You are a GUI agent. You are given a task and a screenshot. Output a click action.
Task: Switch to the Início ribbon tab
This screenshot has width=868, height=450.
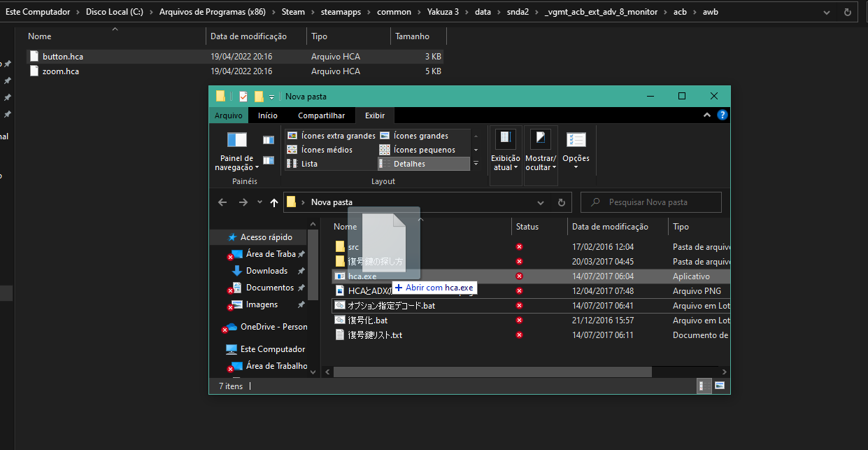[x=268, y=115]
